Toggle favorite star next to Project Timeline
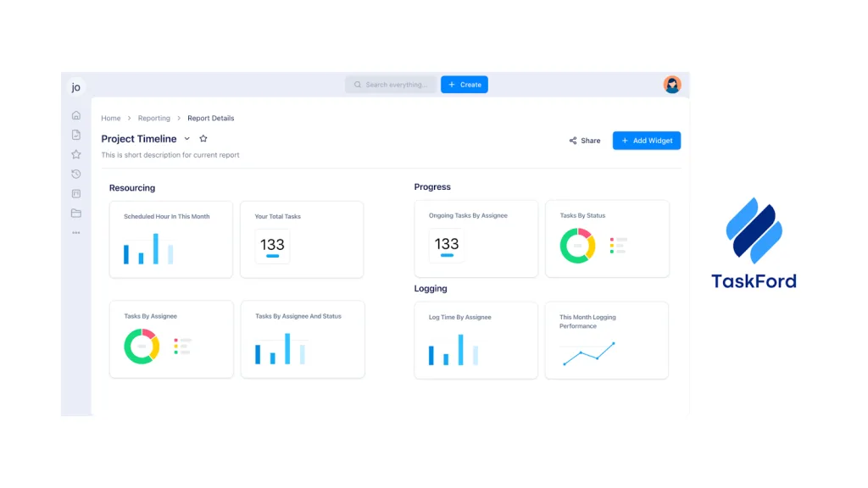Viewport: 868px width, 488px height. [x=203, y=139]
